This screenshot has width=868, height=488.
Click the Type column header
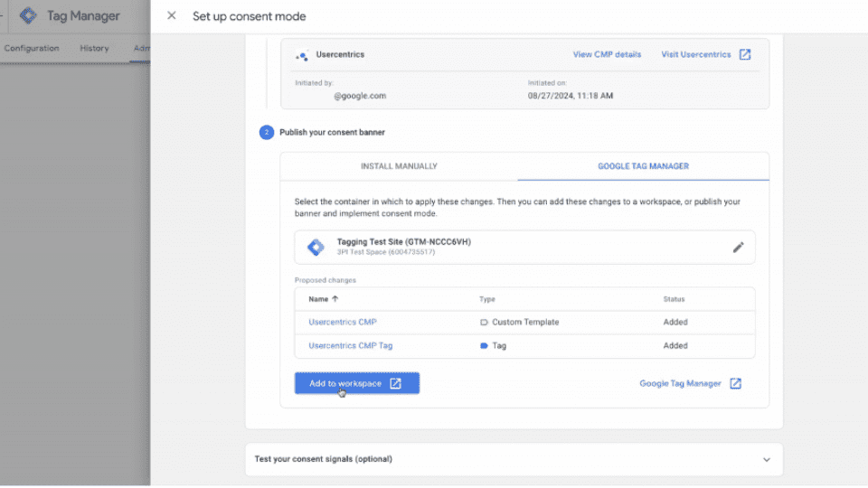click(x=487, y=299)
